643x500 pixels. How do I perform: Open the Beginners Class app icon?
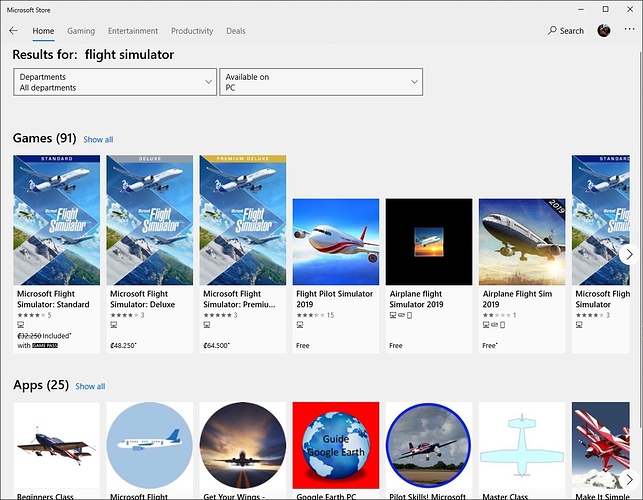point(57,445)
